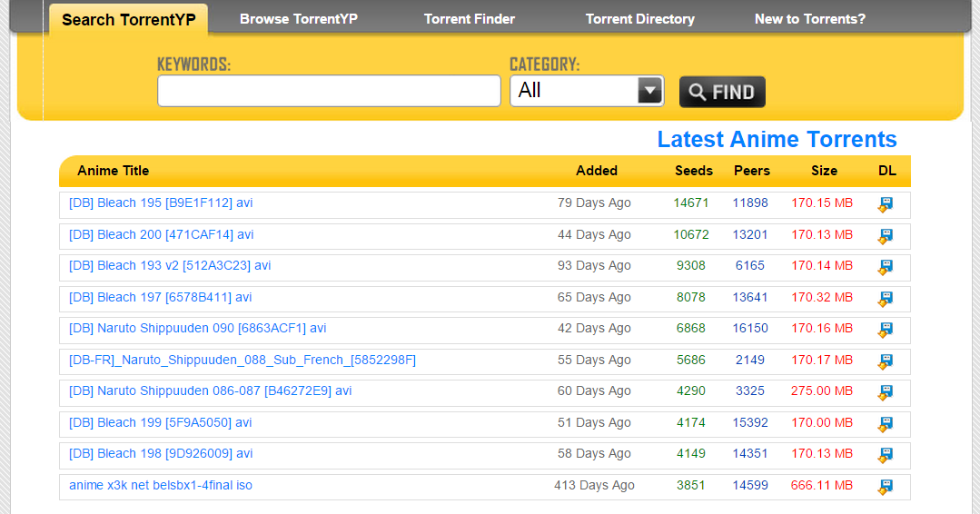Click the 413 Days Ago cell
980x514 pixels.
pos(594,485)
